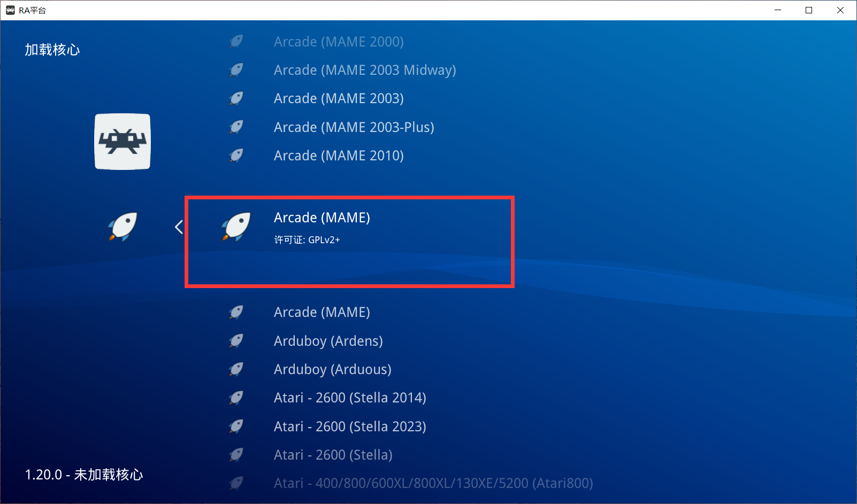Click rocket icon beside Arcade (MAME 2003)
Viewport: 857px width, 504px height.
click(236, 98)
